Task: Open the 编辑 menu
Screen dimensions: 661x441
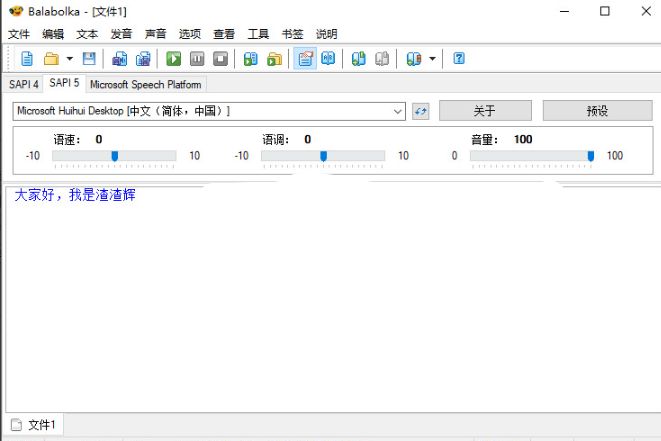Action: pos(53,34)
